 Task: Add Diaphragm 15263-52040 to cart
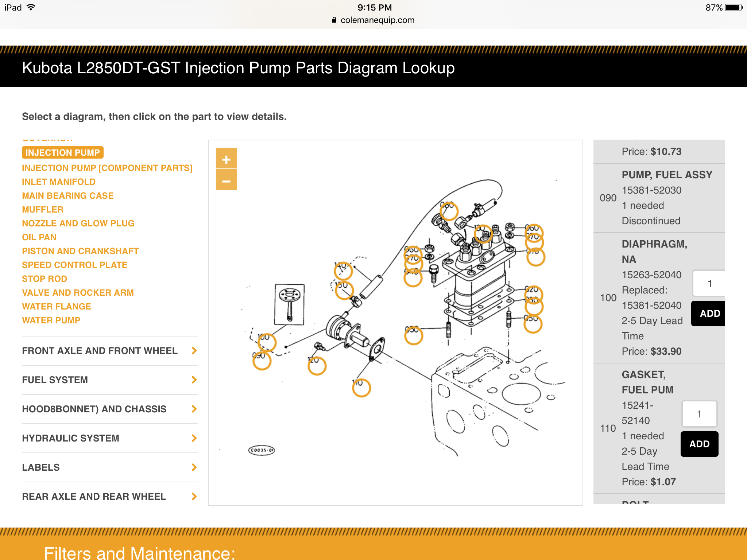point(708,314)
